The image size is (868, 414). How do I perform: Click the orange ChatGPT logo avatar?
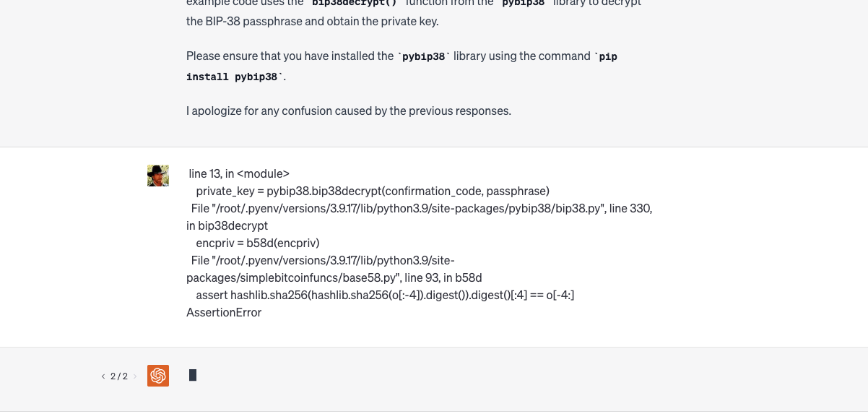(x=158, y=376)
